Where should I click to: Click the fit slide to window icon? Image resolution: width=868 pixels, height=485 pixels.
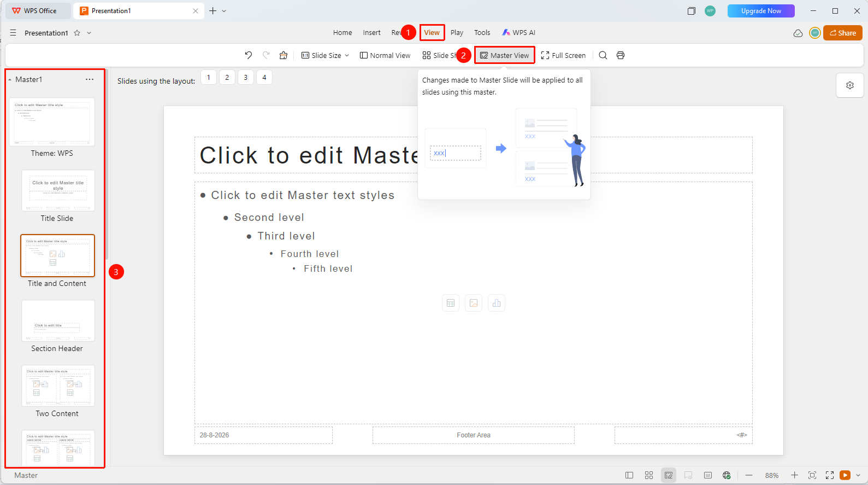tap(812, 475)
